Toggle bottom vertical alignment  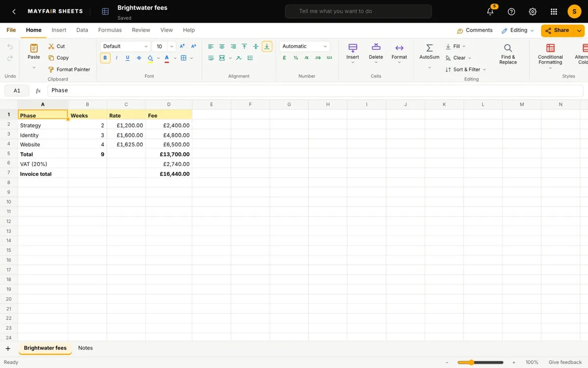click(x=267, y=47)
